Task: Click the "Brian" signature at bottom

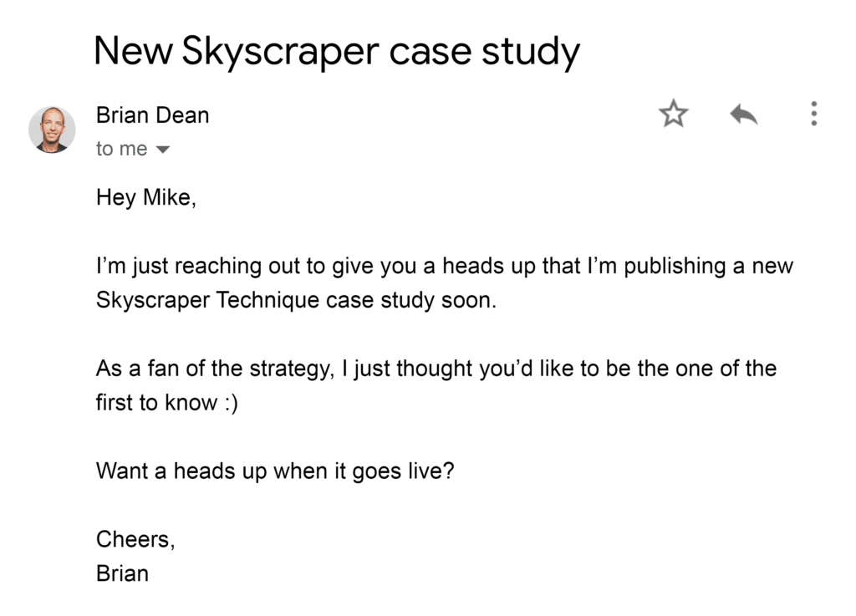Action: pyautogui.click(x=122, y=573)
